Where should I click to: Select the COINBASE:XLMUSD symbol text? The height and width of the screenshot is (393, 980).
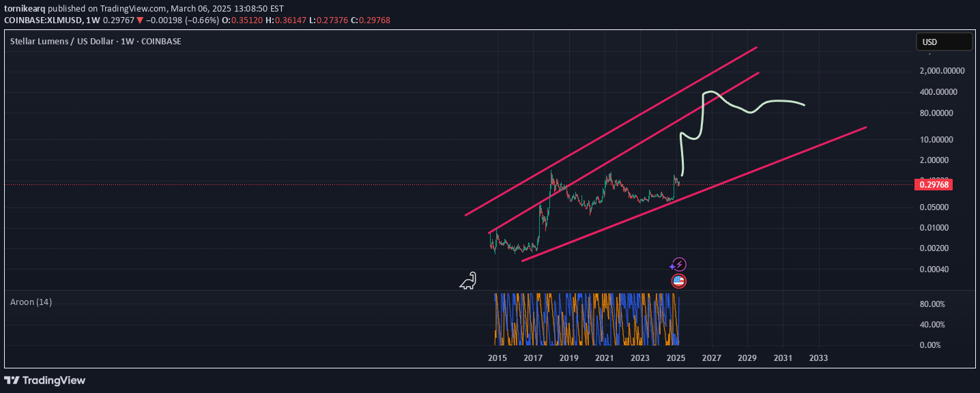point(41,20)
